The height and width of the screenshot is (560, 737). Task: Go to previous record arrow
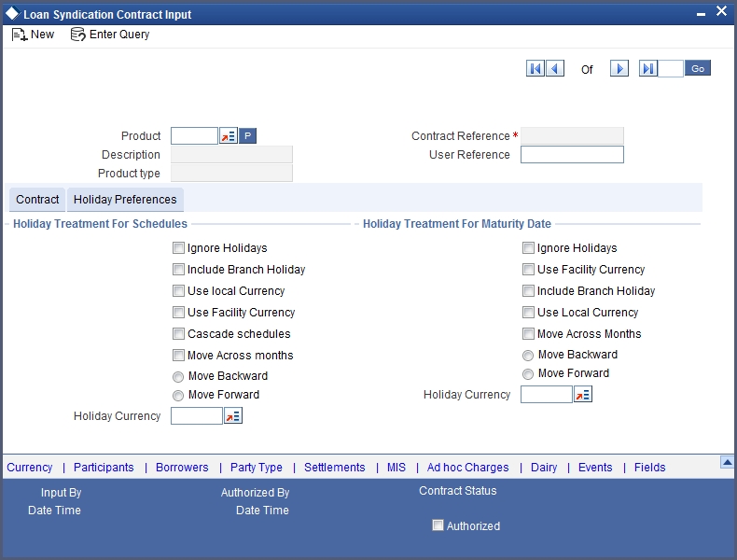(555, 69)
